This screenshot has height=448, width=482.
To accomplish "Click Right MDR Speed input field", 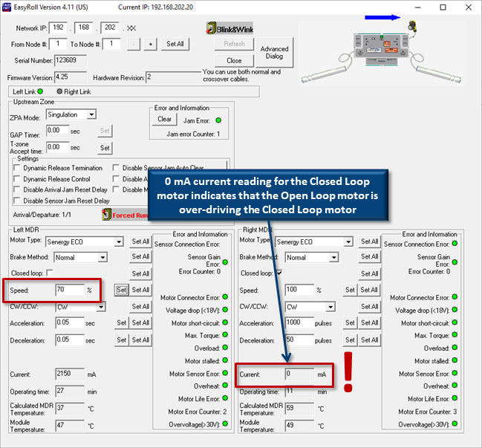I will pos(299,290).
